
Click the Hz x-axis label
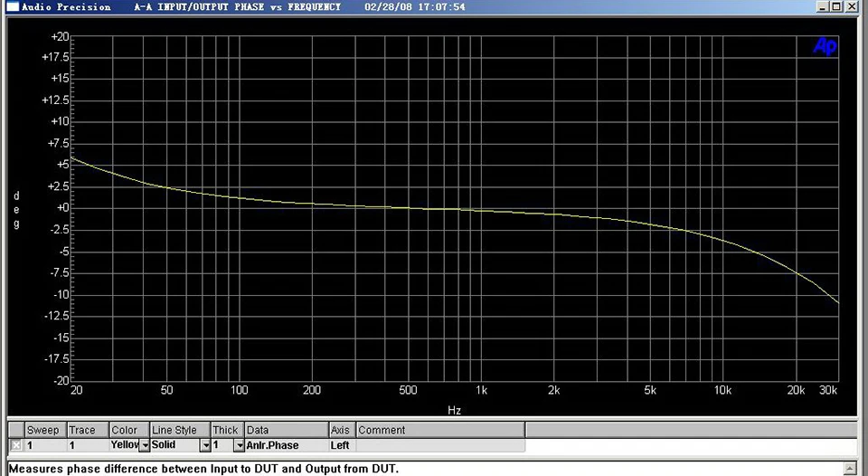(454, 411)
